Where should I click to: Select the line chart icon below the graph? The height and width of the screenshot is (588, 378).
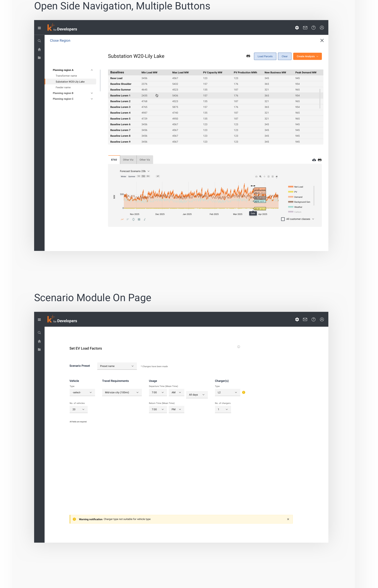tap(122, 219)
